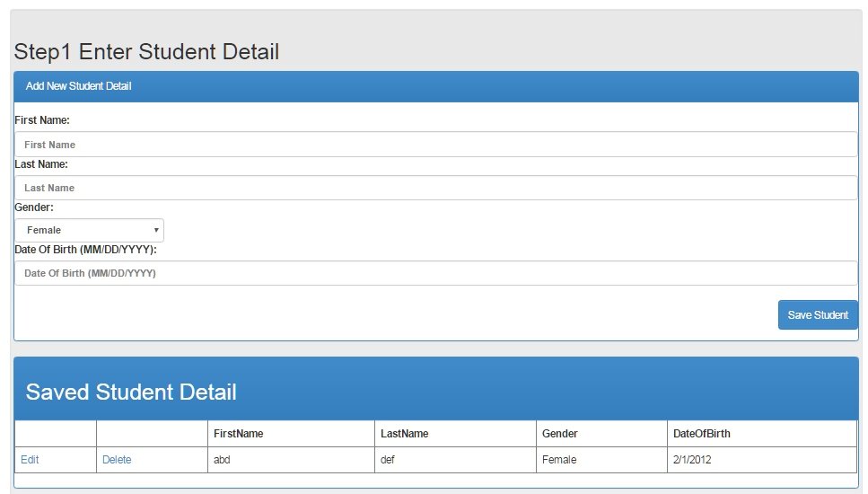Click the 'def' last name cell
This screenshot has width=868, height=494.
456,460
